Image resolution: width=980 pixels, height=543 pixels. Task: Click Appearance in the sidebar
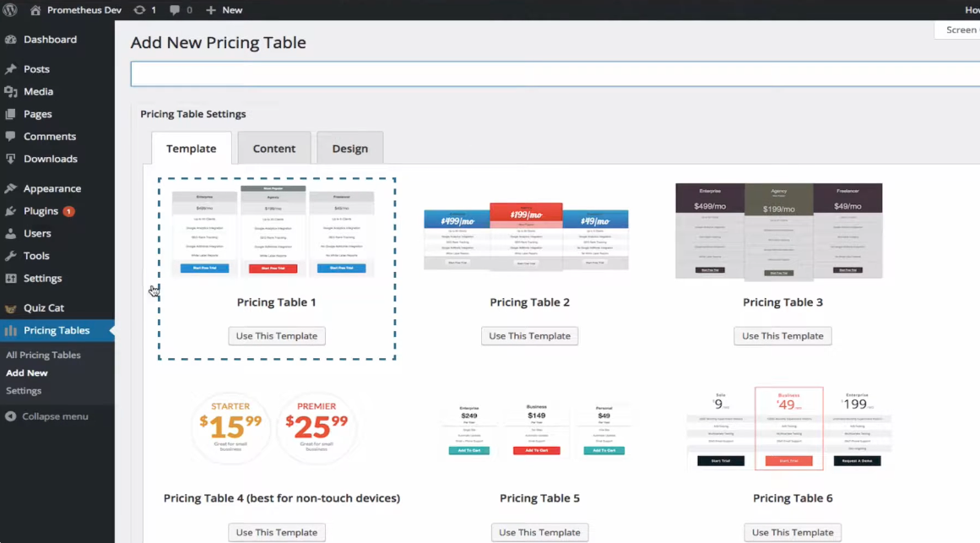pyautogui.click(x=51, y=189)
